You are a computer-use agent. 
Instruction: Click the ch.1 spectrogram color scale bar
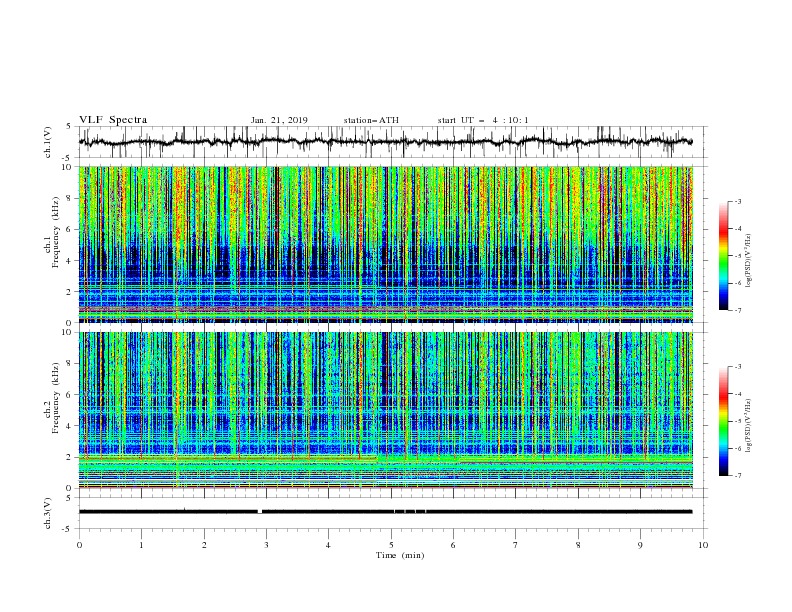[723, 256]
